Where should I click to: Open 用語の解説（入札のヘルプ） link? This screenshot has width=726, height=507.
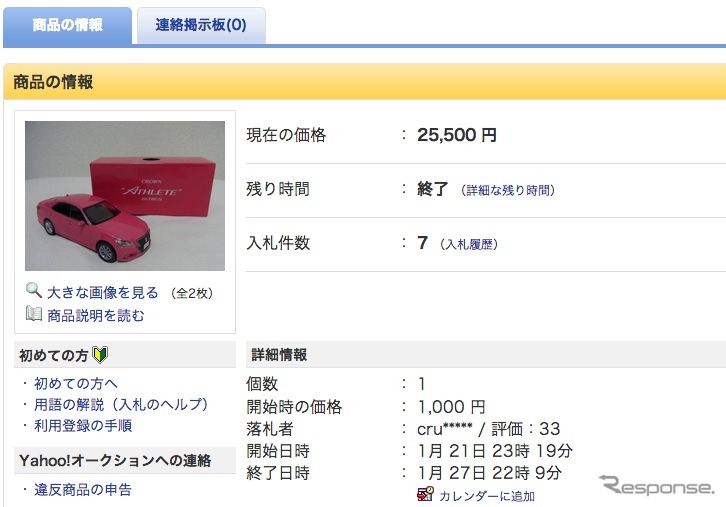point(121,405)
